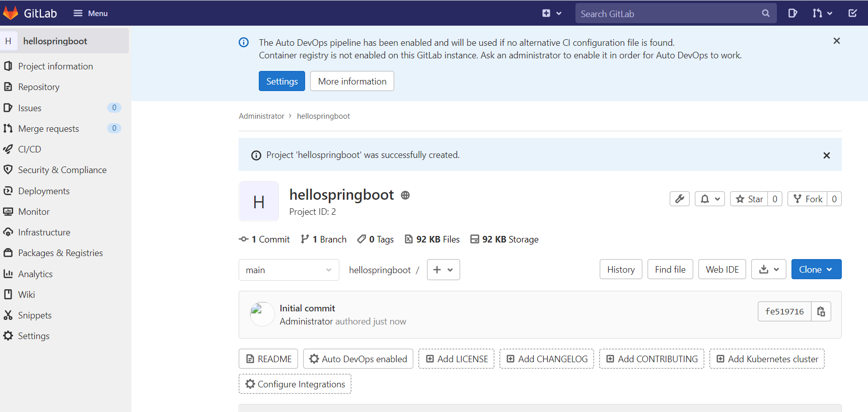
Task: Click the More information button
Action: (x=352, y=81)
